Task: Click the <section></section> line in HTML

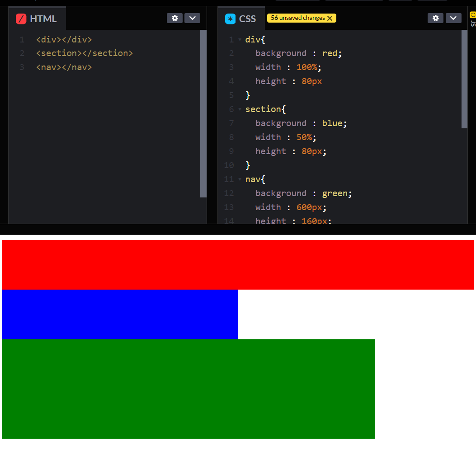Action: point(85,53)
